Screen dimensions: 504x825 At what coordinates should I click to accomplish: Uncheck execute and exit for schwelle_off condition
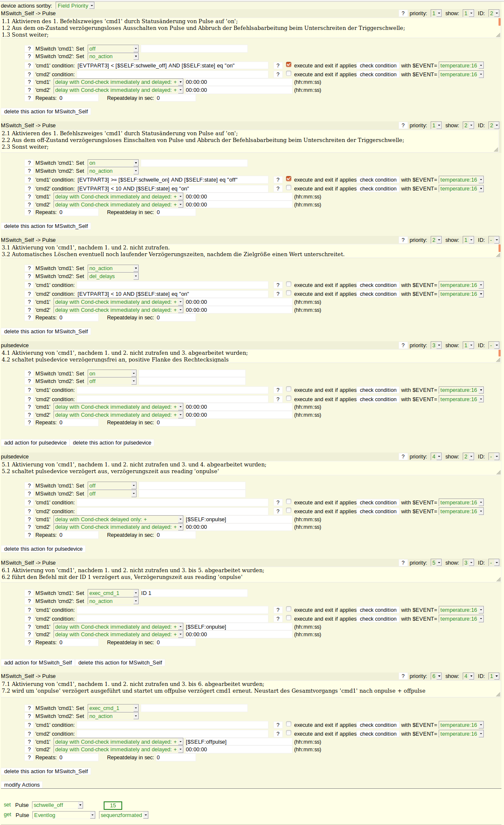point(289,65)
